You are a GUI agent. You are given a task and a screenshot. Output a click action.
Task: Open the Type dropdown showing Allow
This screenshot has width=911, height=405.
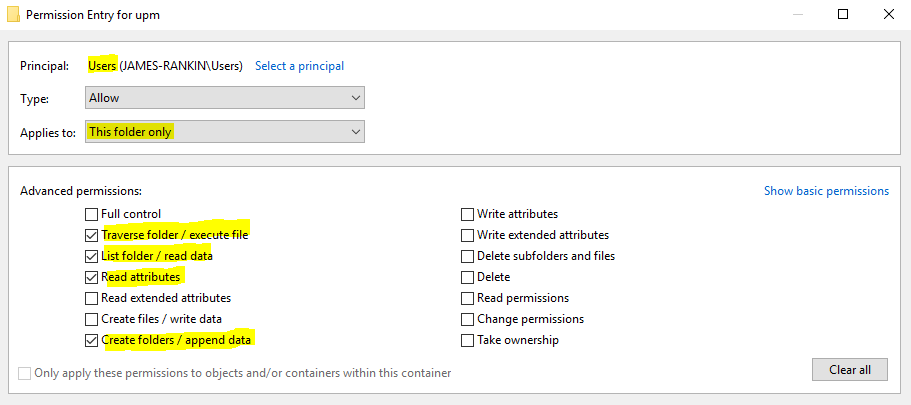(224, 98)
